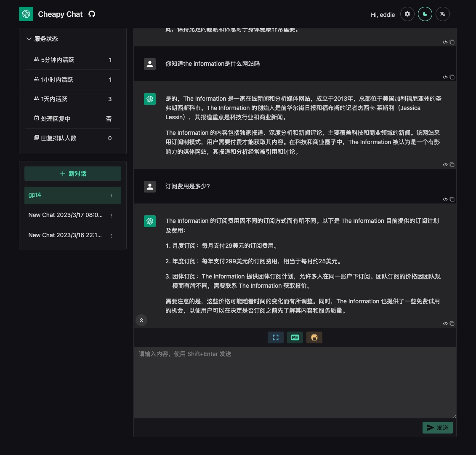The height and width of the screenshot is (455, 476).
Task: Click the 年度订阅 list item text
Action: coord(257,261)
